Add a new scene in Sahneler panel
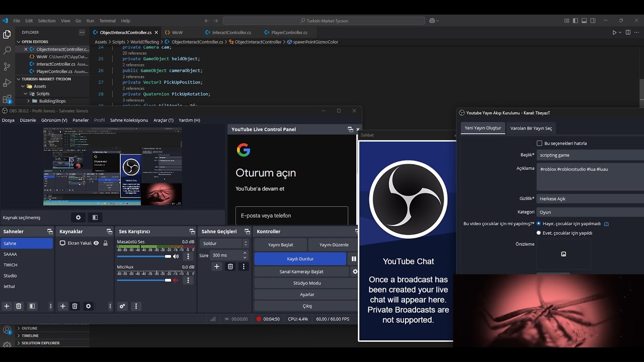This screenshot has height=362, width=644. pos(7,306)
